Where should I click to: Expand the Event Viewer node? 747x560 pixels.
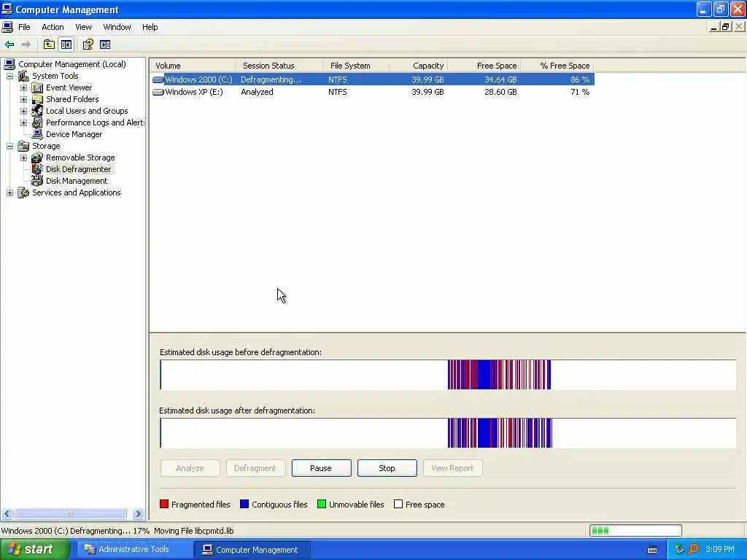23,87
